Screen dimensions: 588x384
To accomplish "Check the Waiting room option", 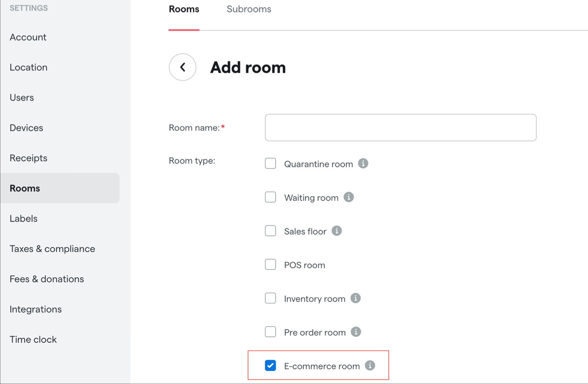I will point(270,197).
